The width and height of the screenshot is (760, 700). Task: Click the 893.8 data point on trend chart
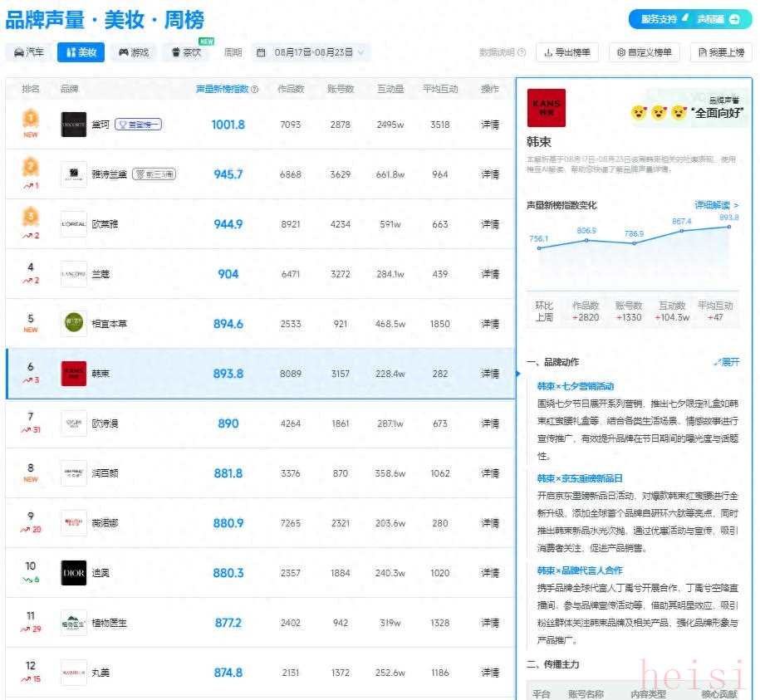[729, 228]
